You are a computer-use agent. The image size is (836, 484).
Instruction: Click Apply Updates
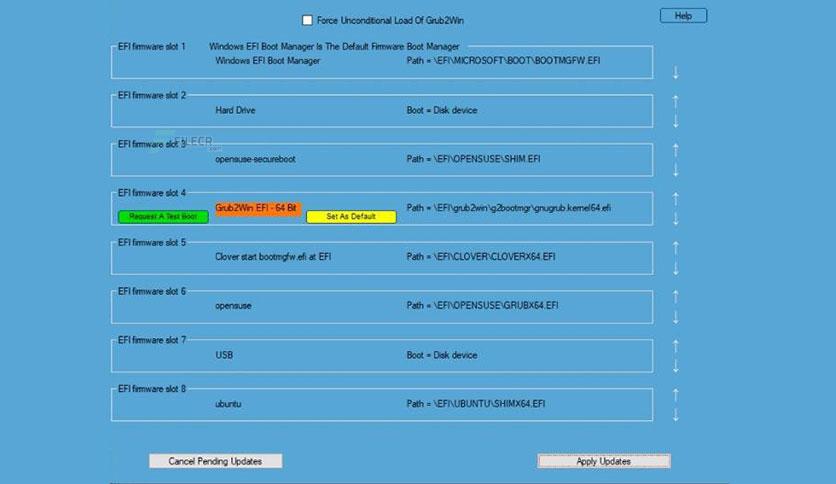click(604, 461)
